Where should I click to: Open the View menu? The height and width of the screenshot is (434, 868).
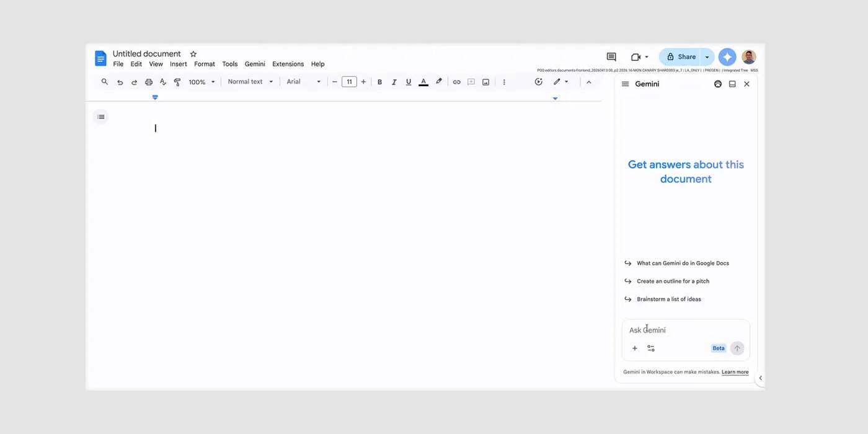(156, 64)
